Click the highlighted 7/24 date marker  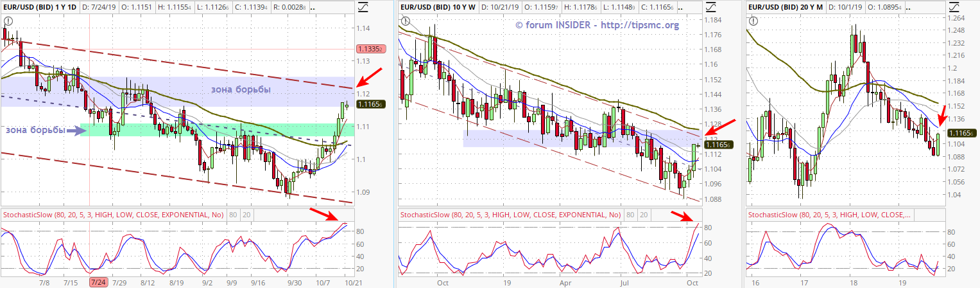(x=98, y=282)
